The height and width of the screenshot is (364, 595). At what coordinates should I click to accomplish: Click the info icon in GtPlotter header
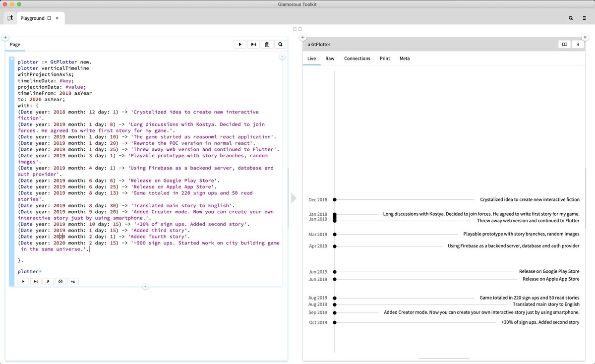point(578,45)
